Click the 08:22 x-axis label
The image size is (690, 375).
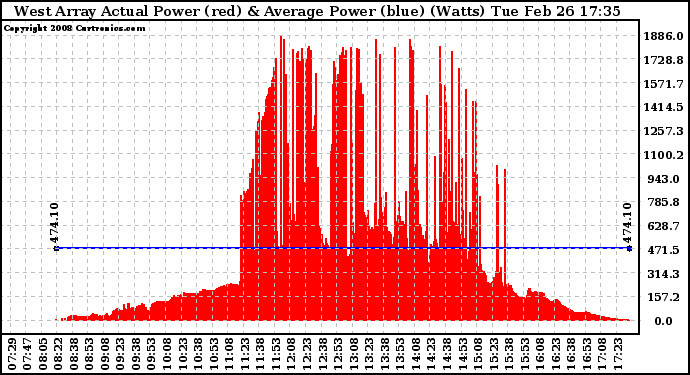59,354
